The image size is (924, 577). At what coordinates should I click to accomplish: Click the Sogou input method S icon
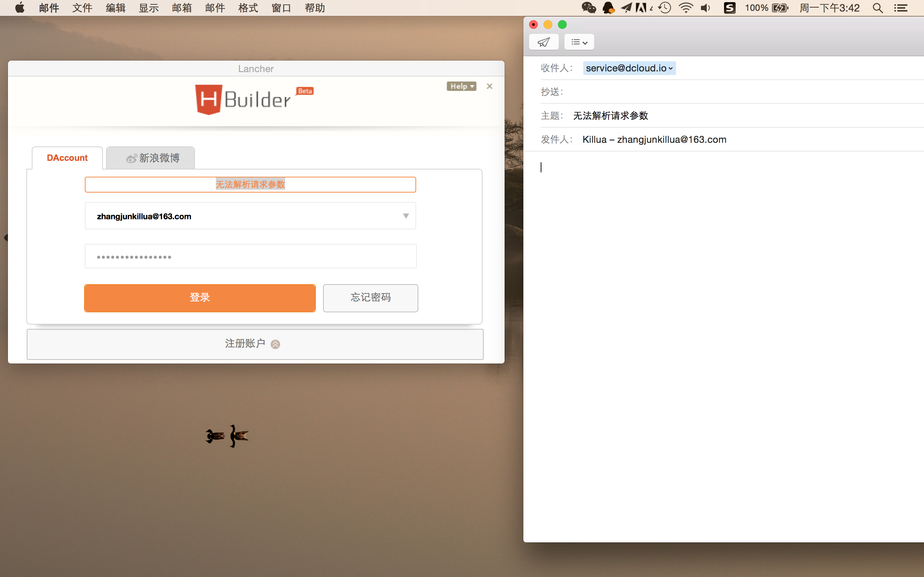(x=729, y=8)
